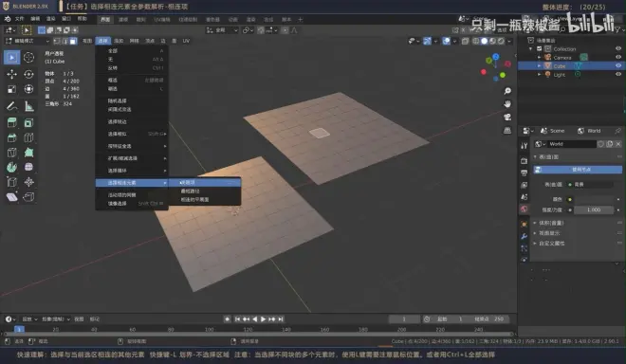Click the play animation button
626x364 pixels.
(x=263, y=319)
